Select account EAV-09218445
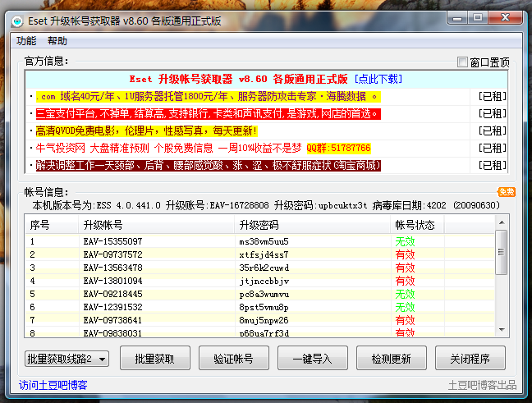The image size is (532, 403). 113,294
